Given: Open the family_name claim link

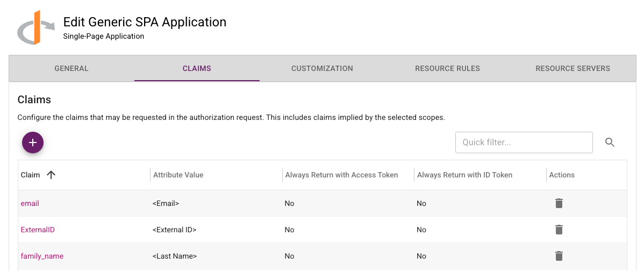Looking at the screenshot, I should 42,256.
